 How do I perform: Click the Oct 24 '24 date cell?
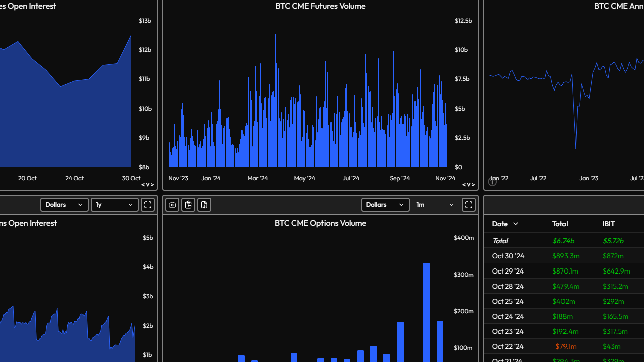[x=508, y=316]
